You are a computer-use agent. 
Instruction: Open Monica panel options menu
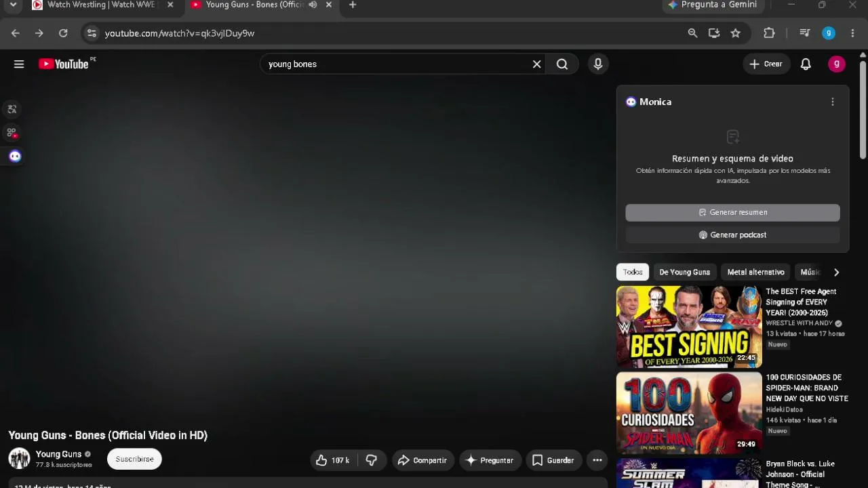click(833, 102)
